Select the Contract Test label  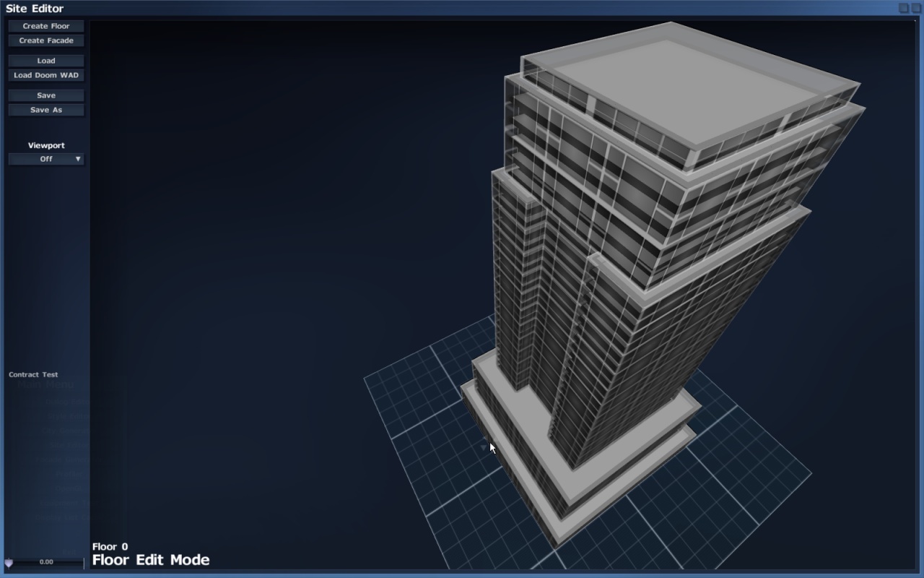[x=33, y=374]
